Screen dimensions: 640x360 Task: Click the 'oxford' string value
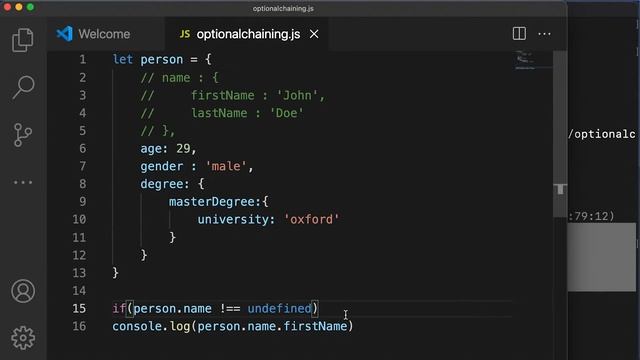[311, 220]
